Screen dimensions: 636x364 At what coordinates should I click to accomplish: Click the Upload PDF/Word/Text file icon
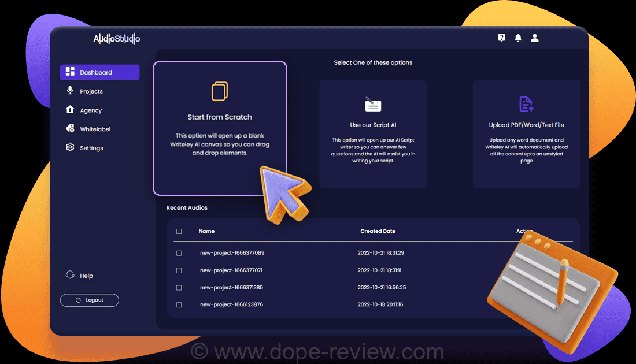tap(526, 104)
